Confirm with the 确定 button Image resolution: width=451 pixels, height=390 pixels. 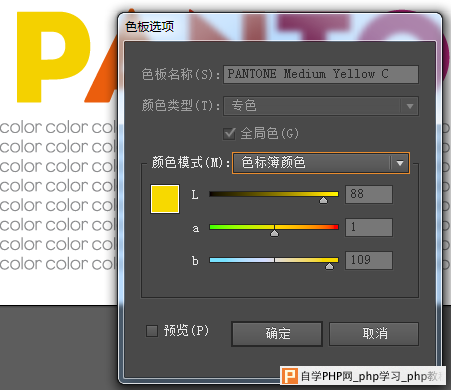277,334
